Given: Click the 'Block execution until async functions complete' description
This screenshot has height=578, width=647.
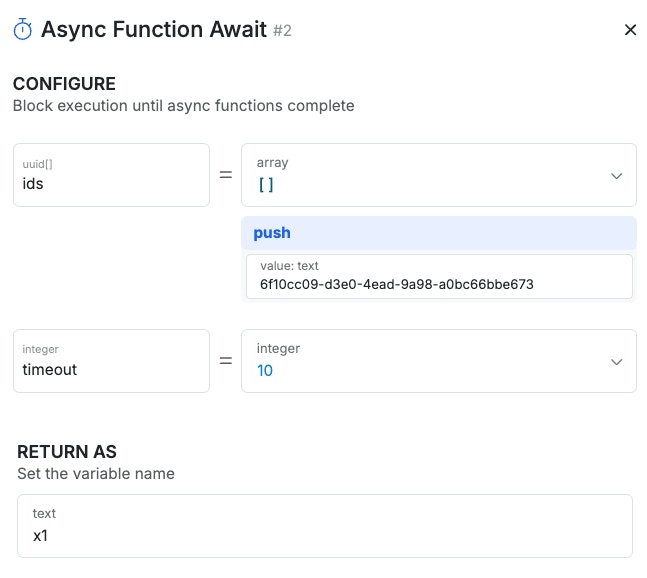Looking at the screenshot, I should (x=183, y=106).
